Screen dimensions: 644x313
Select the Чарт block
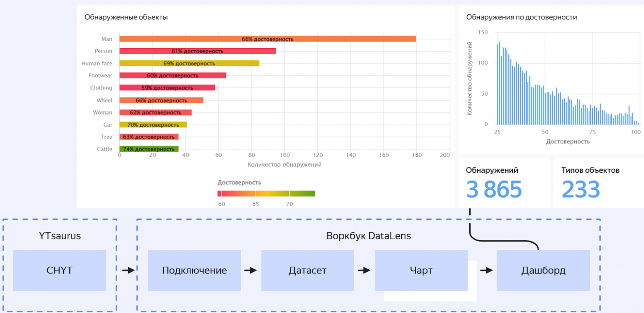(421, 270)
